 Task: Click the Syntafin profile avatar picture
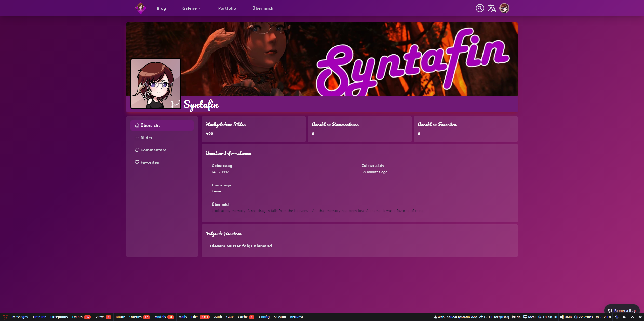click(156, 84)
